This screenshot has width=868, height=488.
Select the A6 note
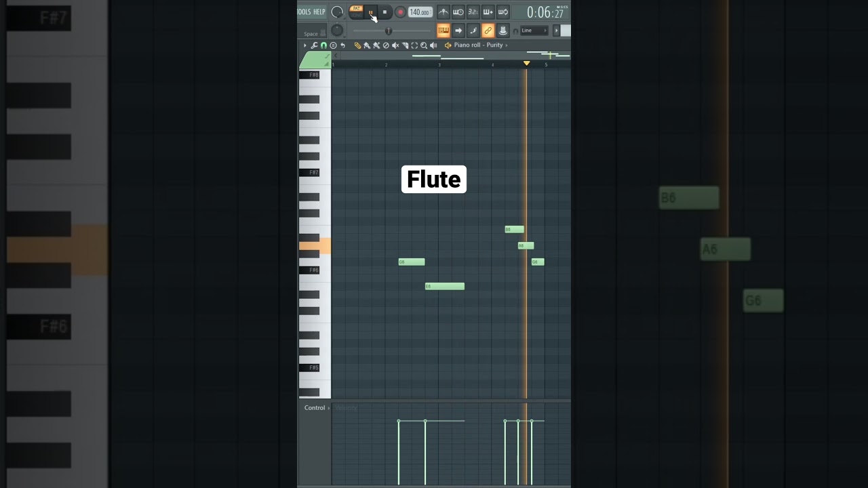coord(526,245)
